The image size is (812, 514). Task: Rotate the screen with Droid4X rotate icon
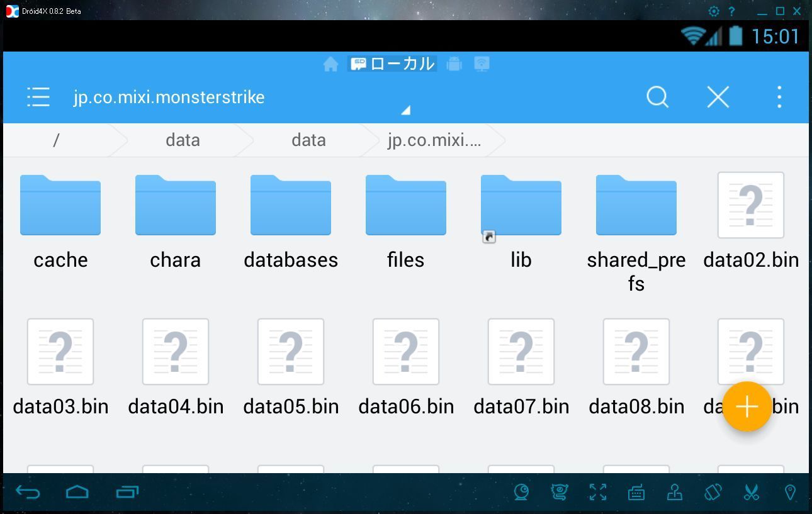click(x=713, y=492)
